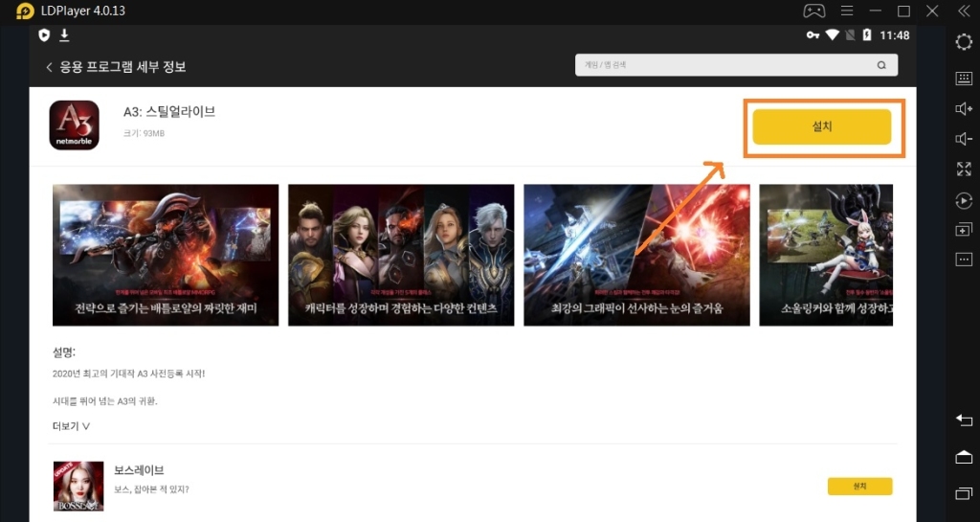Click the LDPlayer logo in title bar
This screenshot has height=522, width=980.
pos(24,11)
